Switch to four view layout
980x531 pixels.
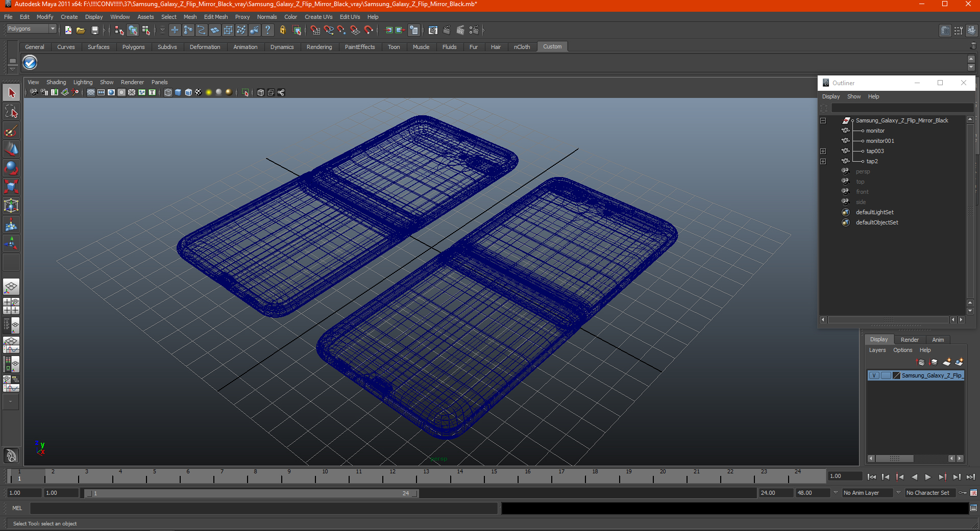11,306
